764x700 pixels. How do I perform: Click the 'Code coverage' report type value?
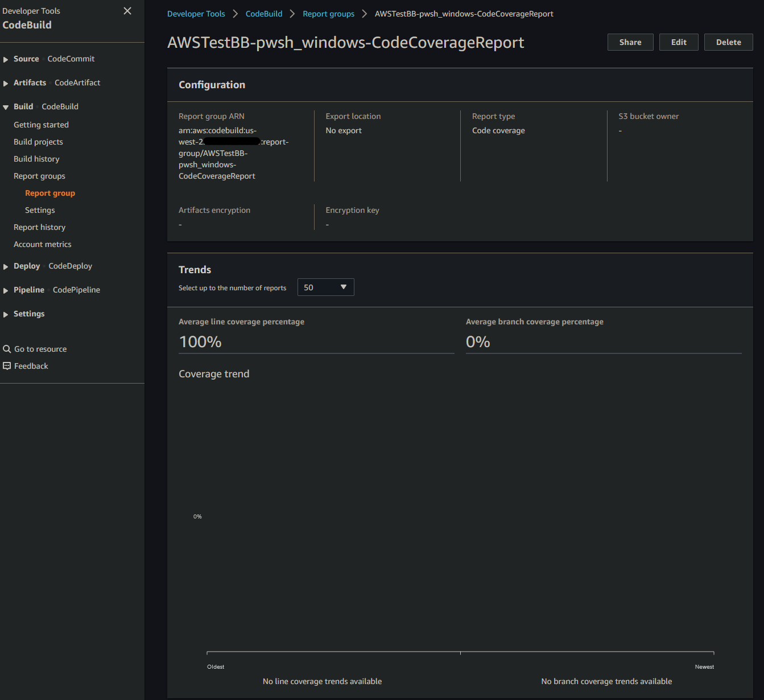498,130
